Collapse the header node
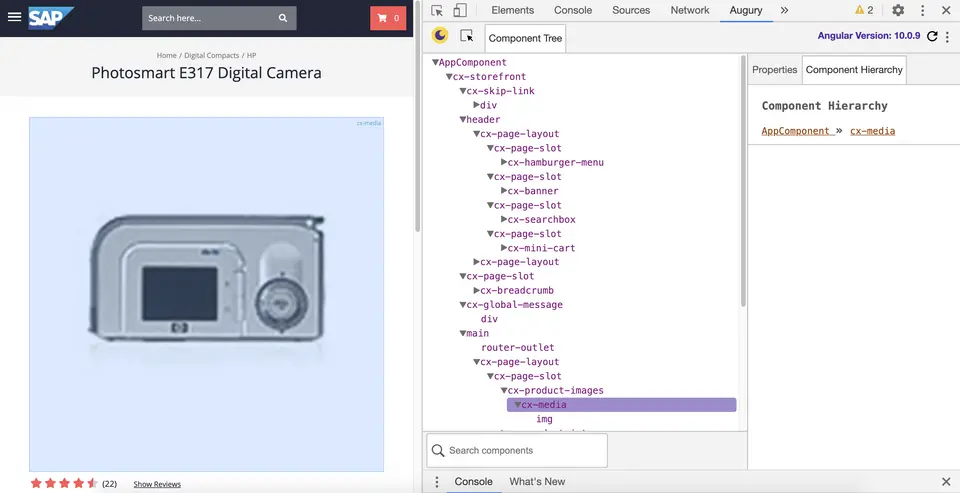The height and width of the screenshot is (493, 960). pos(463,119)
